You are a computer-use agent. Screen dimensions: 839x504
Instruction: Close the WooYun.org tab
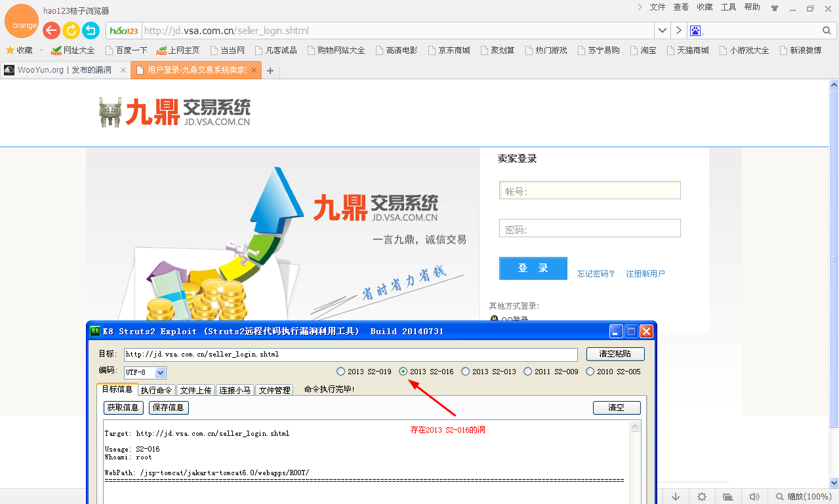[123, 70]
